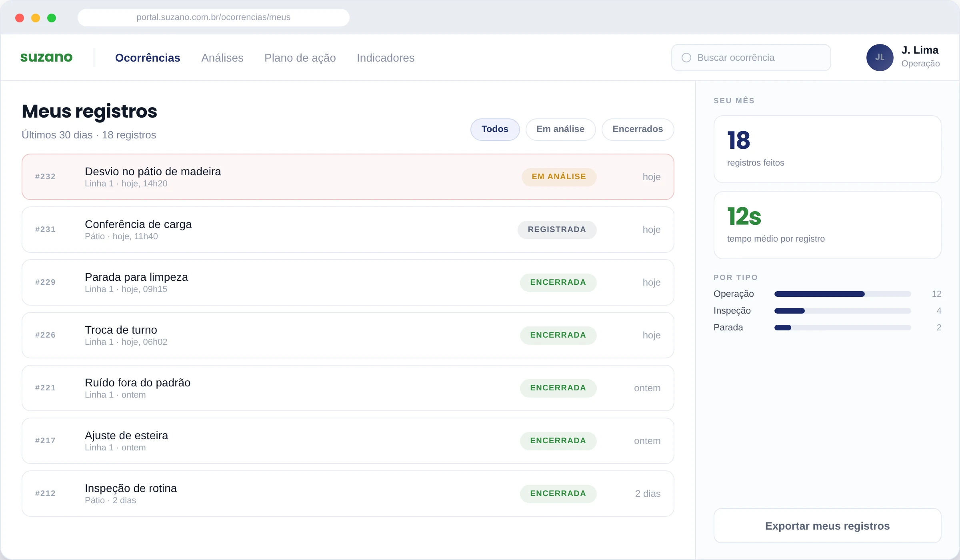Open record Ruído fora do padrão
This screenshot has width=960, height=560.
click(348, 388)
